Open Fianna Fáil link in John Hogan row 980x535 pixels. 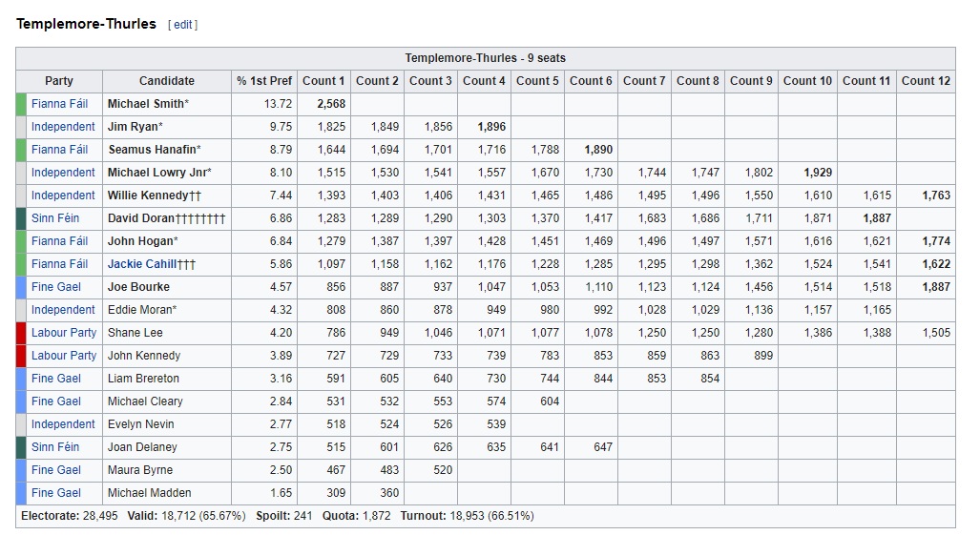(59, 241)
